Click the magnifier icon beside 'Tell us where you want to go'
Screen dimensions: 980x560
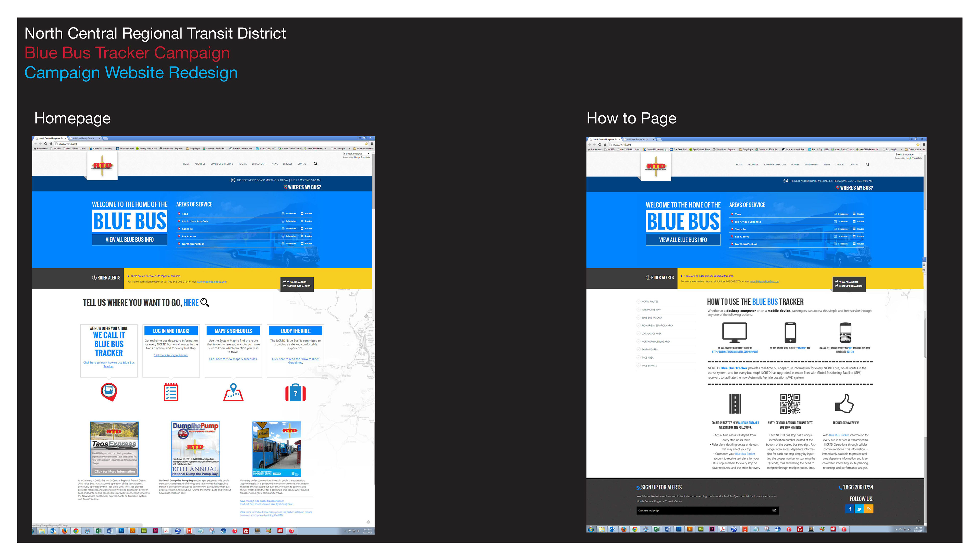point(205,302)
